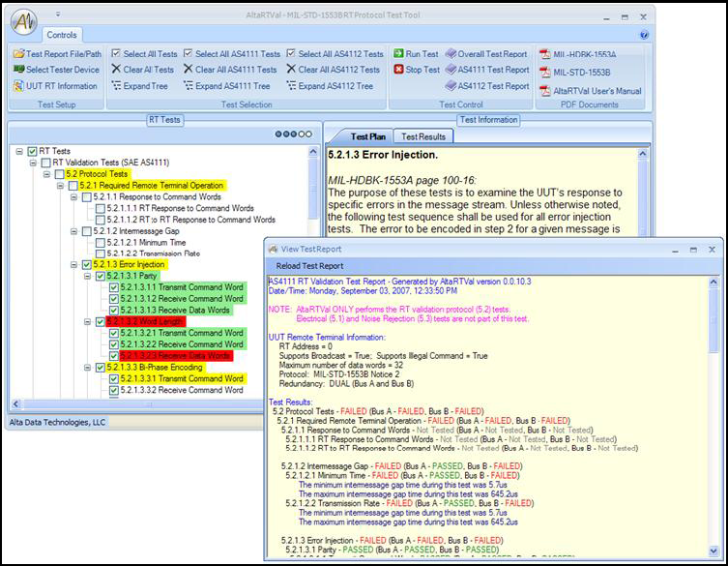Open the Controls ribbon tab
The height and width of the screenshot is (566, 728).
click(62, 35)
